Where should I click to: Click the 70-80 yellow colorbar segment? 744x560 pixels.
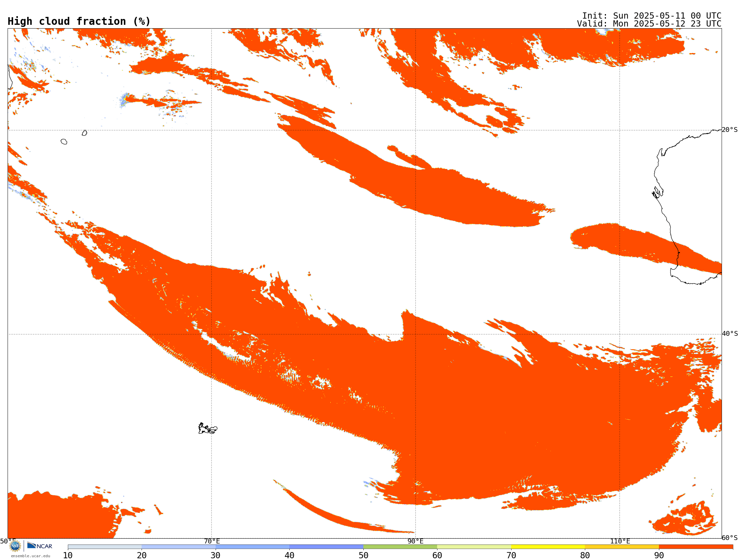548,547
